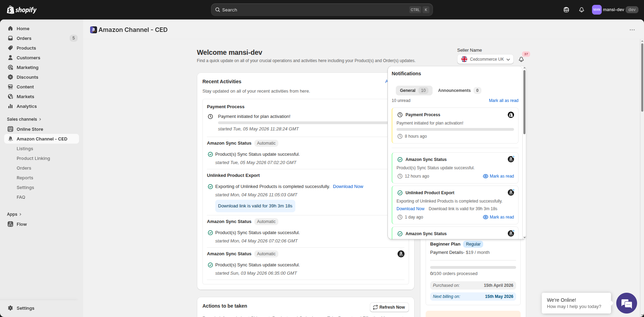Click the Next billing on 15th May 2026 row
This screenshot has height=317, width=644.
[x=473, y=297]
